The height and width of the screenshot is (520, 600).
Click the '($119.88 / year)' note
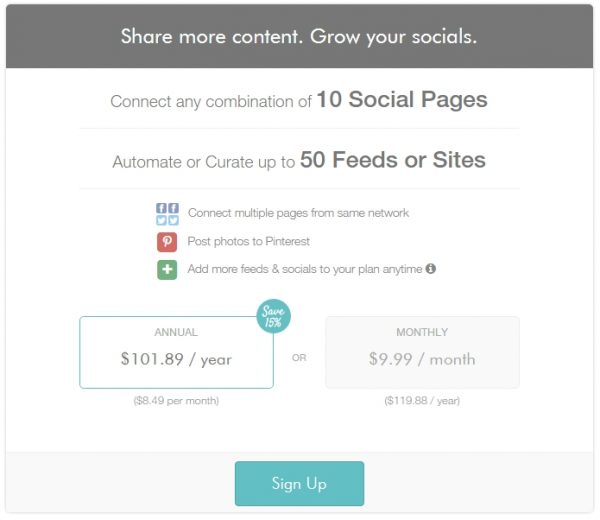pyautogui.click(x=422, y=401)
